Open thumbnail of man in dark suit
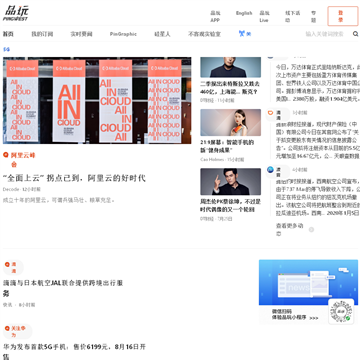The width and height of the screenshot is (360, 360). [231, 67]
